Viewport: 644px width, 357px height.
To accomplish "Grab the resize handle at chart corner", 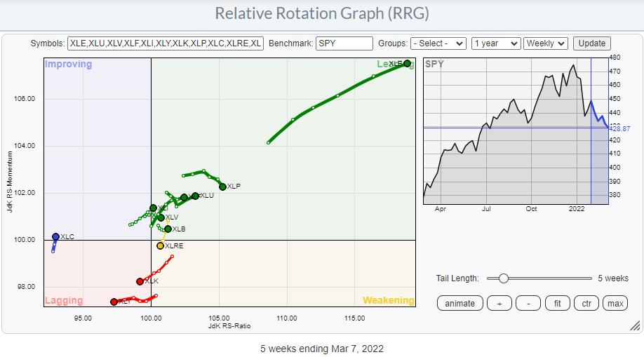I will click(634, 325).
